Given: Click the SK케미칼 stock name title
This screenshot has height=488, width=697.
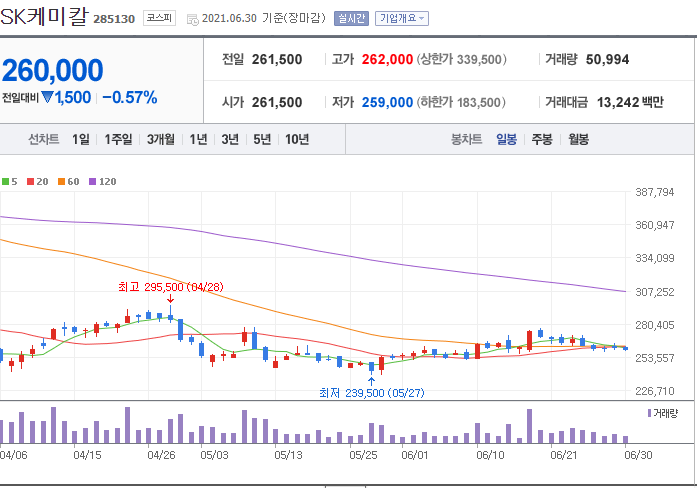Looking at the screenshot, I should [44, 16].
